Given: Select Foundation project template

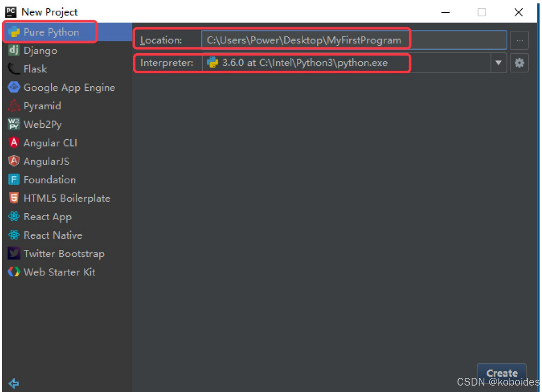Looking at the screenshot, I should (67, 180).
